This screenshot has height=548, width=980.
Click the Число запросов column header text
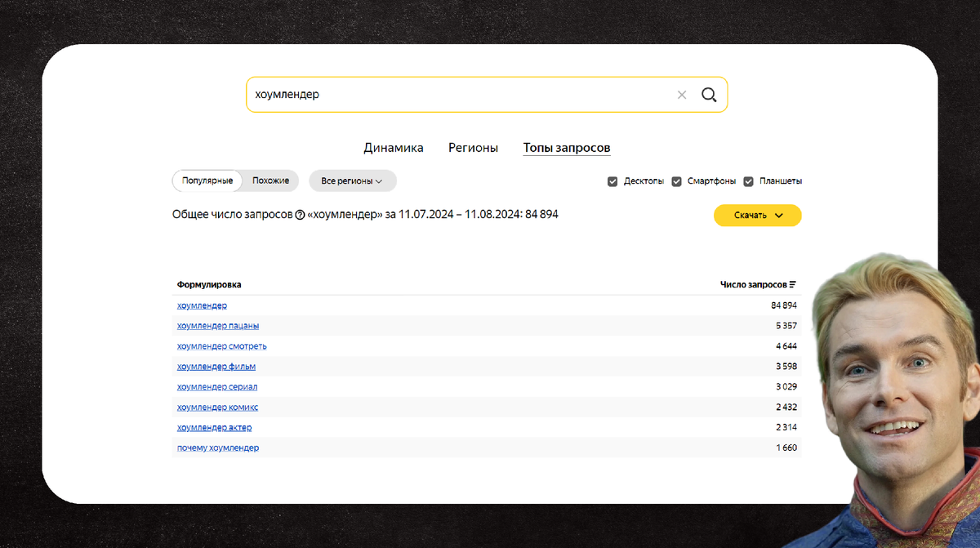point(753,285)
